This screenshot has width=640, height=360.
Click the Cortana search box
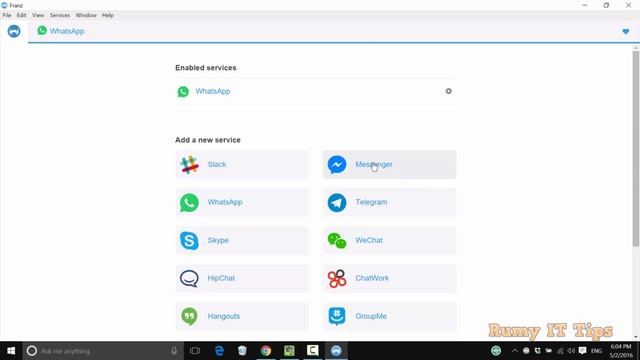103,351
